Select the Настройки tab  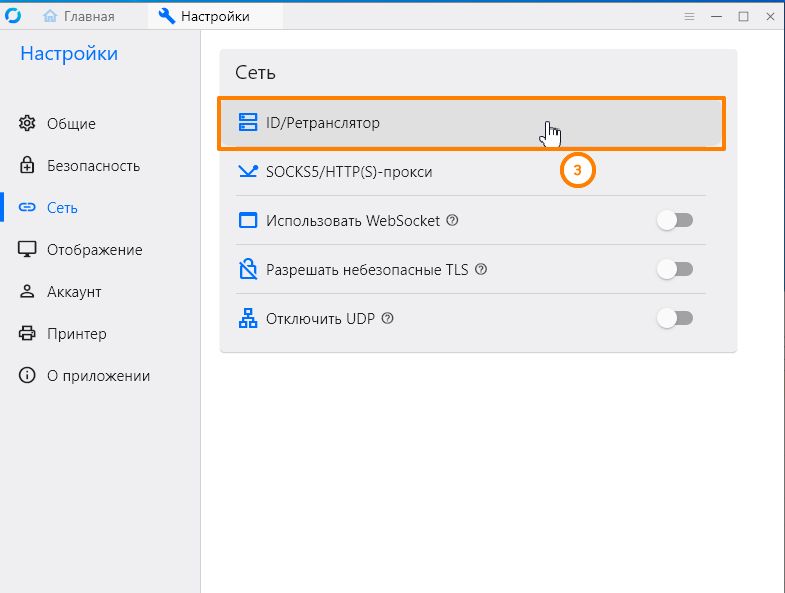215,16
